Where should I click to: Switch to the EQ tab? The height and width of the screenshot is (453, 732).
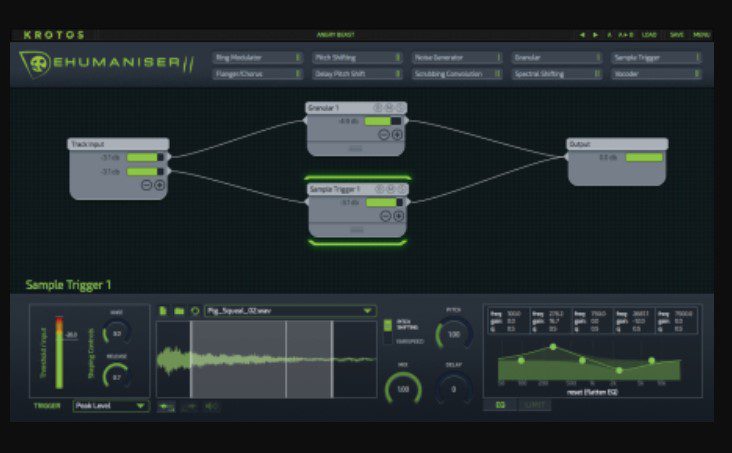pos(500,405)
